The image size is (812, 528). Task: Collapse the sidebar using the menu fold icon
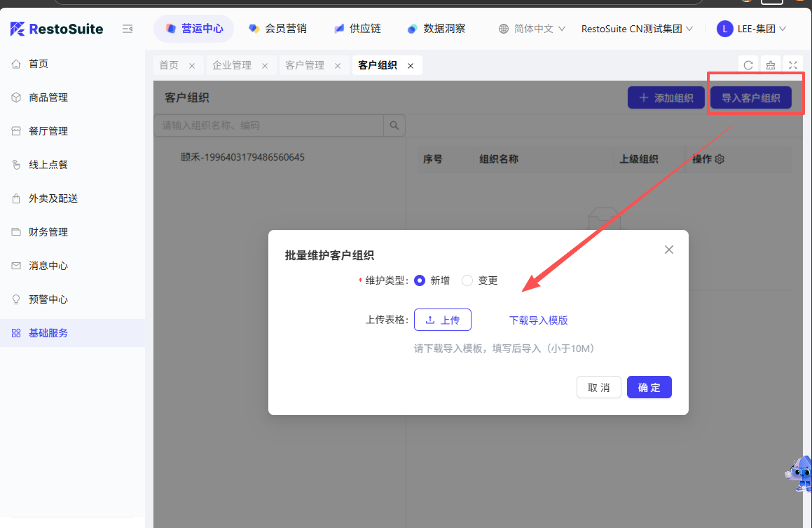(128, 29)
